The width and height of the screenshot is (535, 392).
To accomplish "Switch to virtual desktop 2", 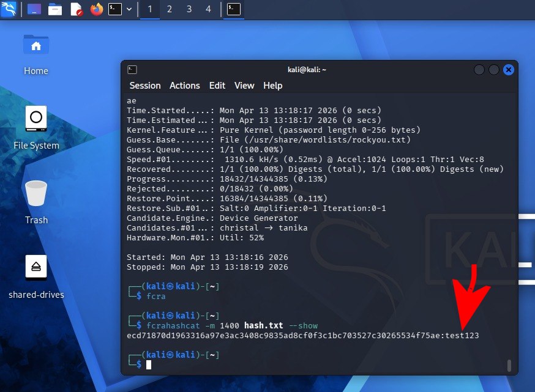I will pyautogui.click(x=169, y=9).
